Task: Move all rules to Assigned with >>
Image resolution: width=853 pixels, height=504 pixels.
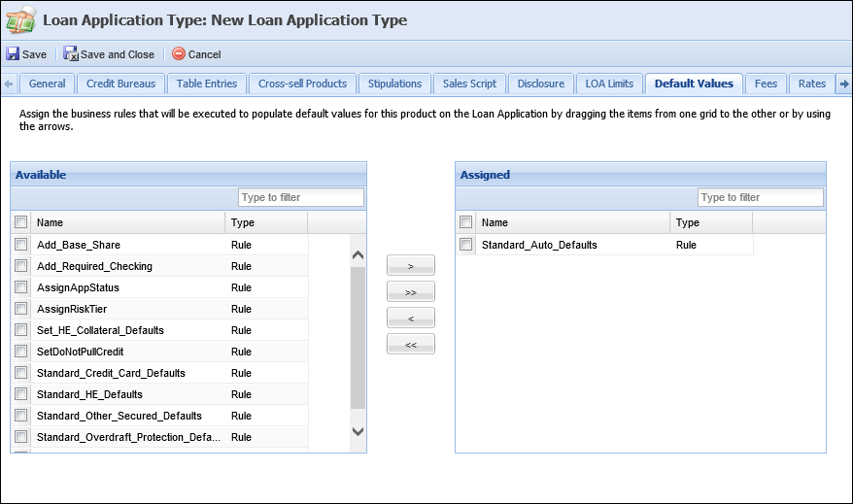Action: [411, 291]
